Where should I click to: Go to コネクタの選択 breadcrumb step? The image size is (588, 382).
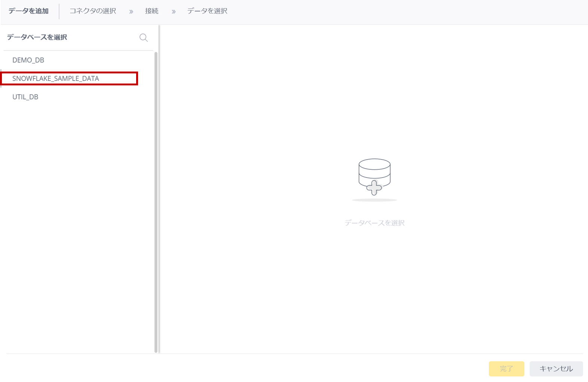tap(93, 11)
